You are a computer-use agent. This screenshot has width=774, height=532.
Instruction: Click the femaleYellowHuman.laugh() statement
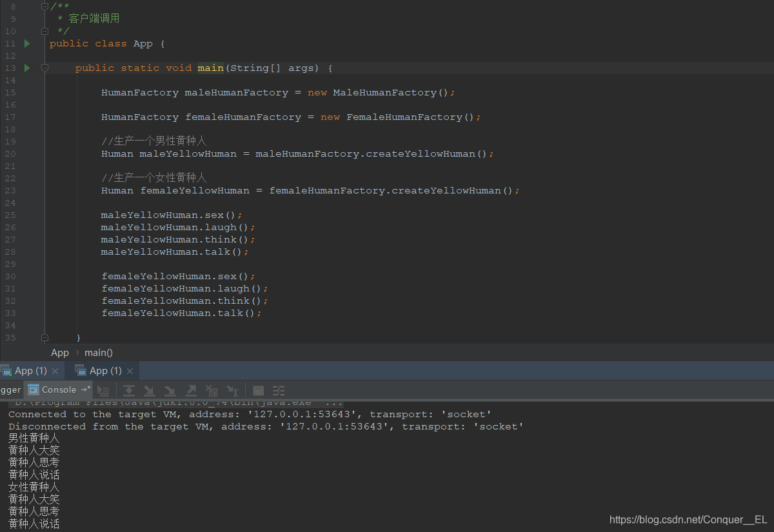pyautogui.click(x=184, y=288)
